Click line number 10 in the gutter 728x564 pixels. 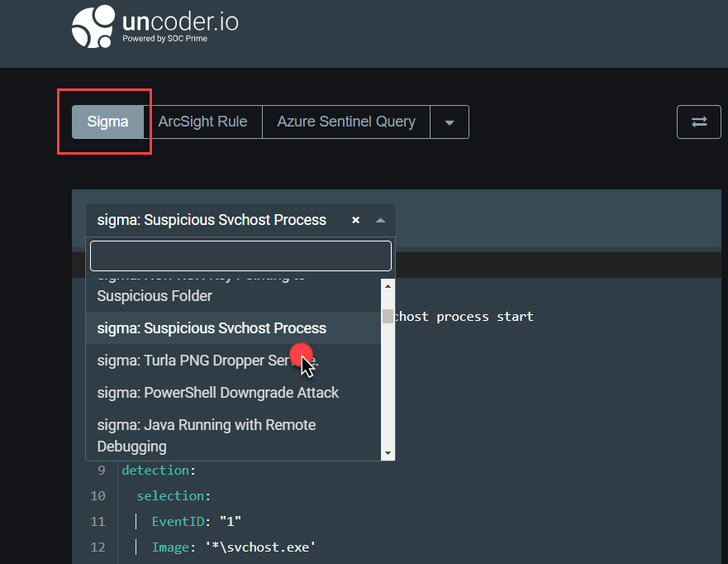98,495
